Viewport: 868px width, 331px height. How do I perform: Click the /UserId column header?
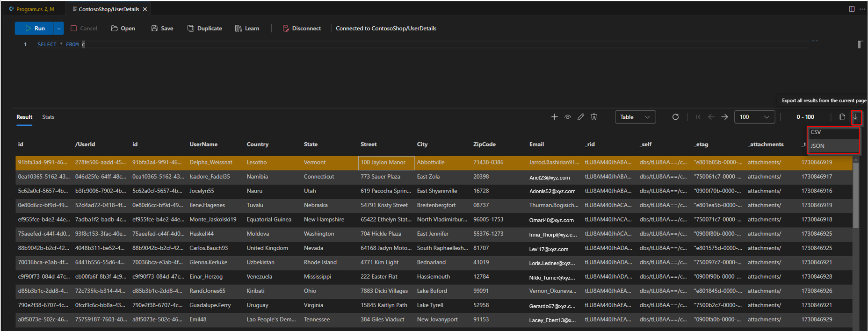[85, 144]
